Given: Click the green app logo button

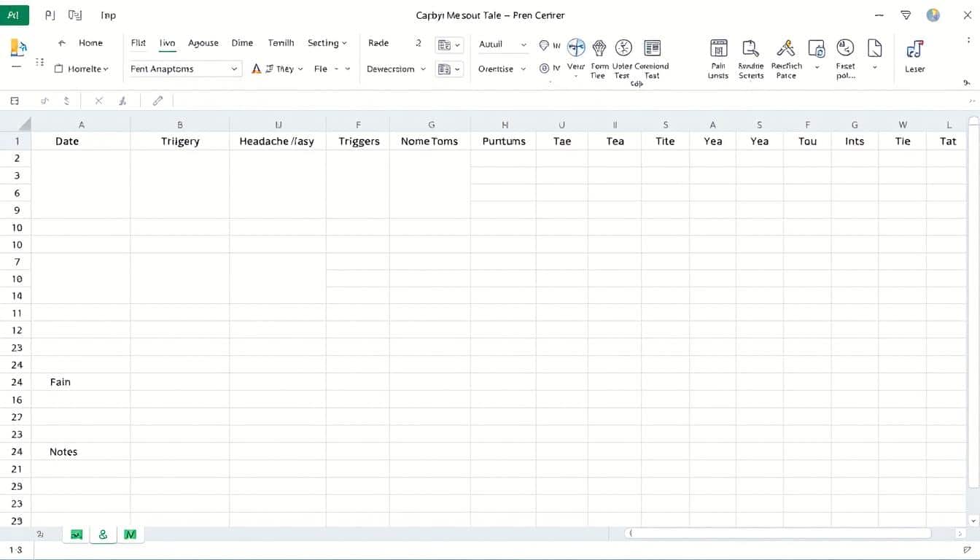Looking at the screenshot, I should [x=14, y=15].
